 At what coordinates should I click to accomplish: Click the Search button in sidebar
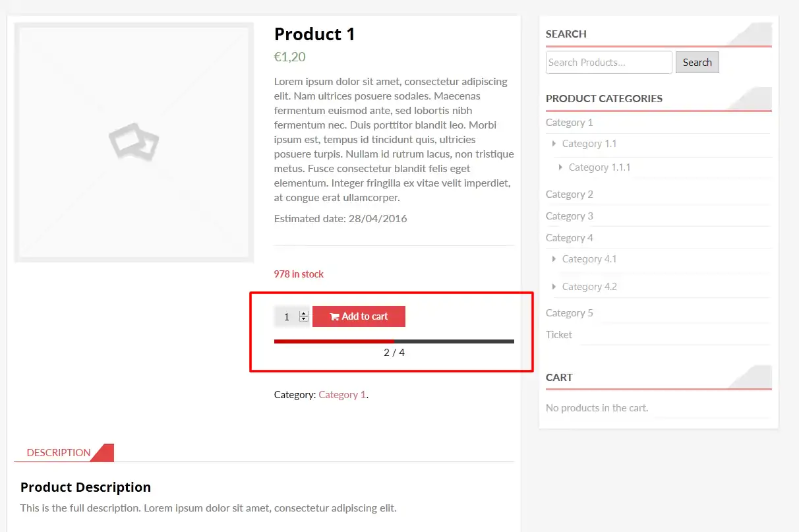[x=697, y=62]
